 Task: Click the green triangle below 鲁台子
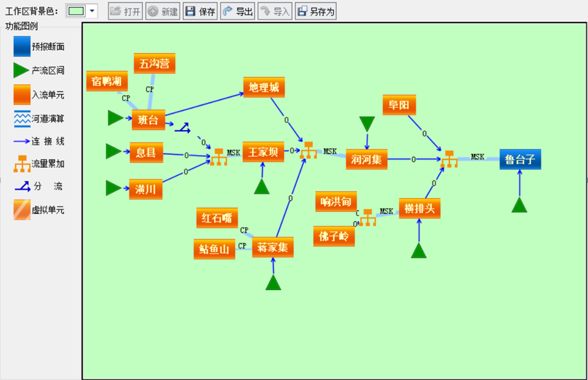click(x=519, y=205)
